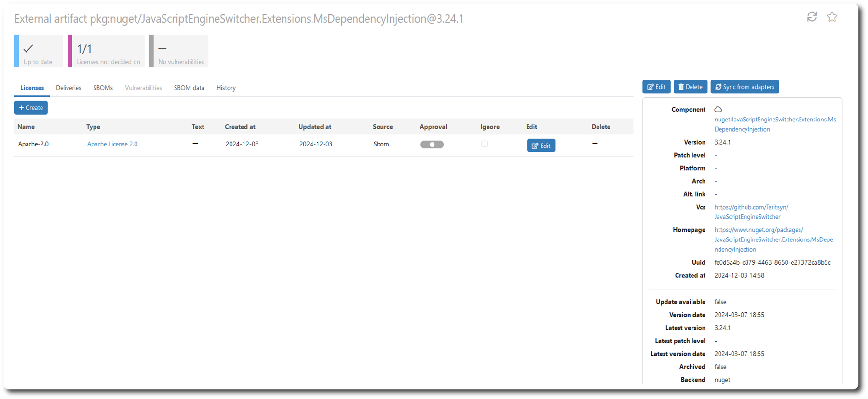Viewport: 868px width, 399px height.
Task: Click the No vulnerabilities status card
Action: pyautogui.click(x=179, y=51)
